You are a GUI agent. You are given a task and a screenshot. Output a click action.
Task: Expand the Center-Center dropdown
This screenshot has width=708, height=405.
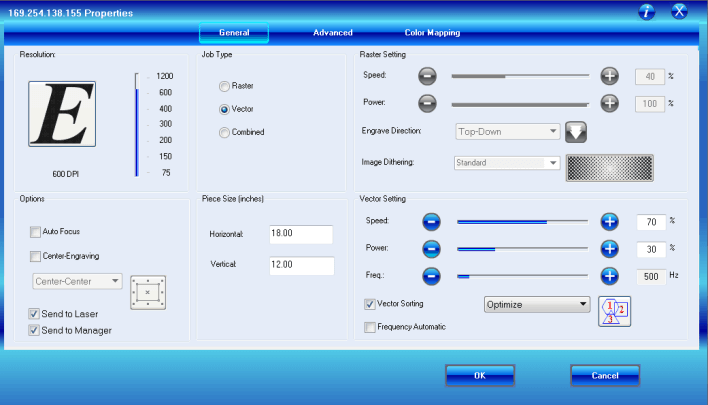(x=78, y=282)
